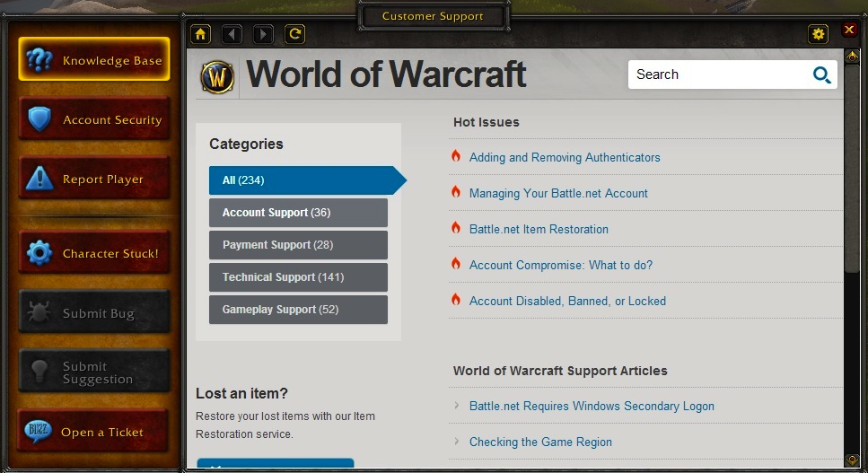This screenshot has width=868, height=473.
Task: Select the All (234) category
Action: click(307, 180)
